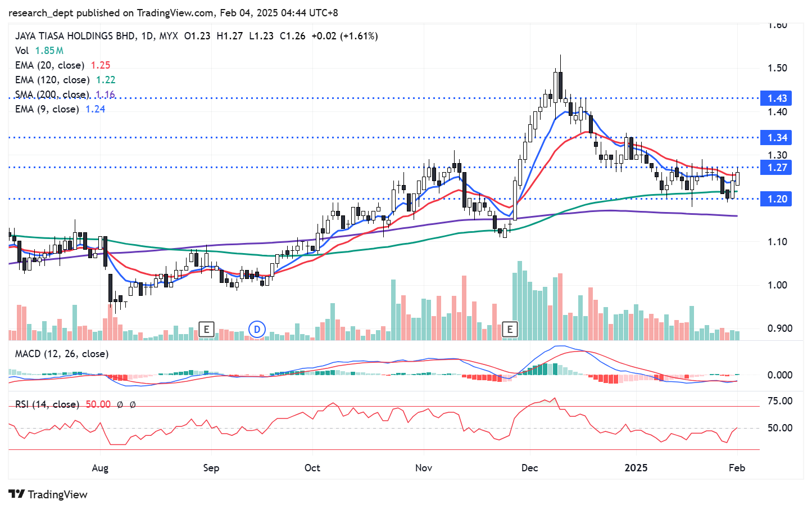Screen dimensions: 812x509
Task: Select the EMA (9, close) blue legend value
Action: pyautogui.click(x=95, y=109)
